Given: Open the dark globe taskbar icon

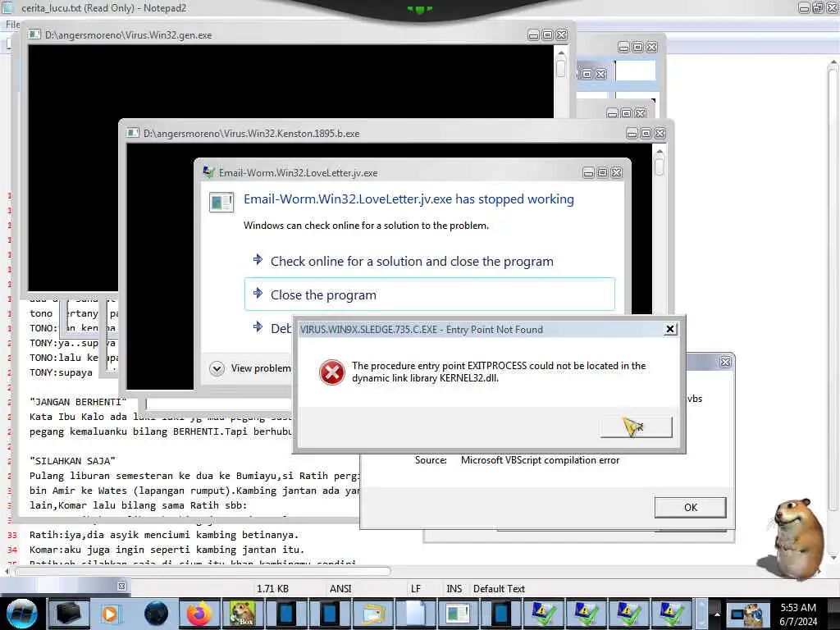Looking at the screenshot, I should (x=156, y=614).
